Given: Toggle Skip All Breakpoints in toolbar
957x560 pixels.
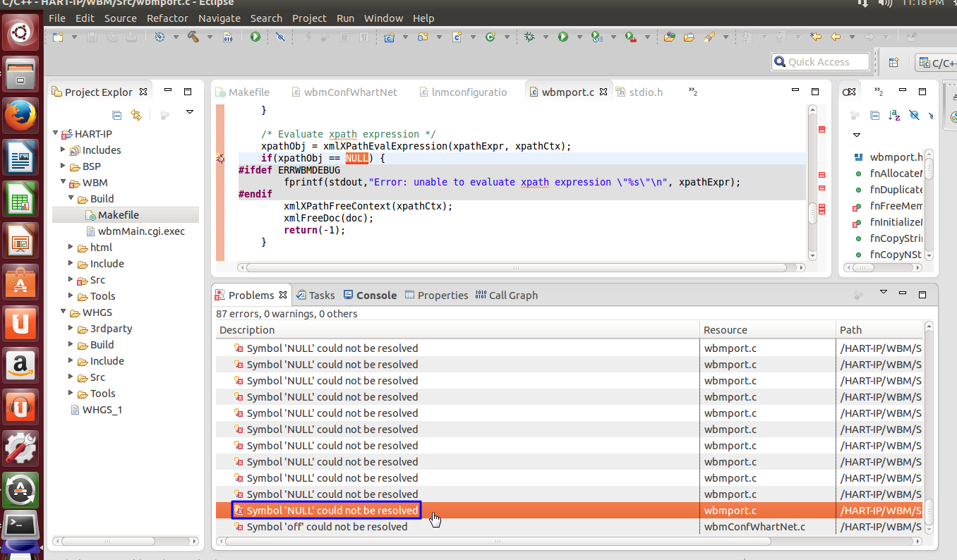Looking at the screenshot, I should coord(280,37).
